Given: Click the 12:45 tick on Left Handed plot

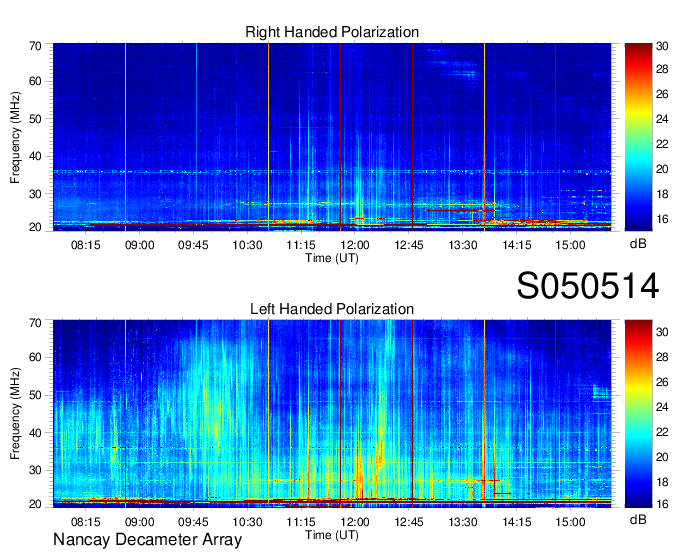Looking at the screenshot, I should pyautogui.click(x=409, y=522).
